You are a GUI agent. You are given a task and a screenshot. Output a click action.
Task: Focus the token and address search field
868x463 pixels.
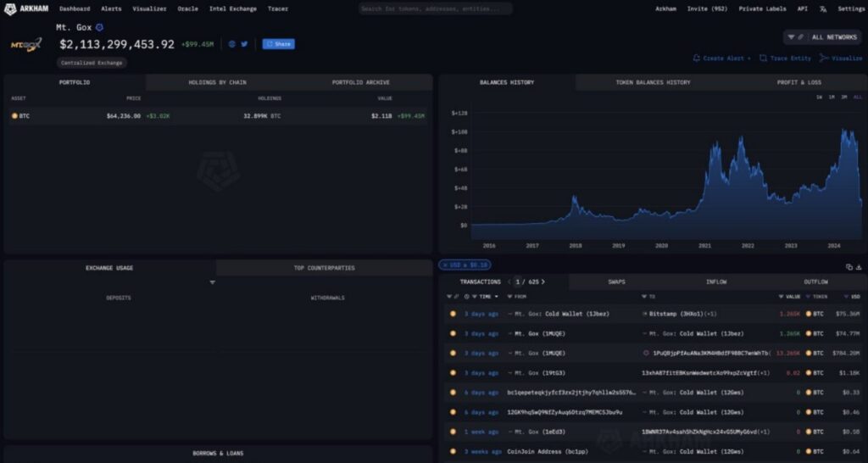pyautogui.click(x=435, y=8)
